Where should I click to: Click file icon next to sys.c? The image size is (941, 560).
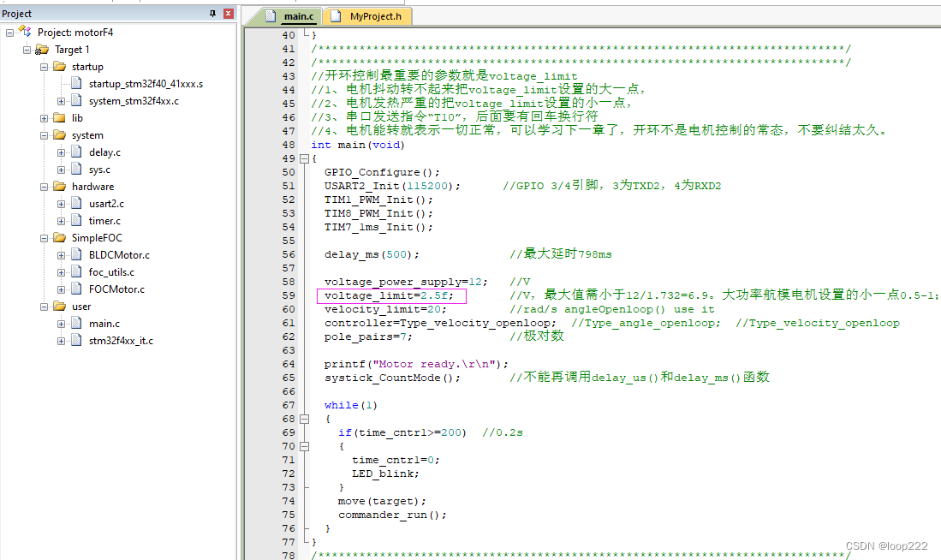tap(76, 170)
